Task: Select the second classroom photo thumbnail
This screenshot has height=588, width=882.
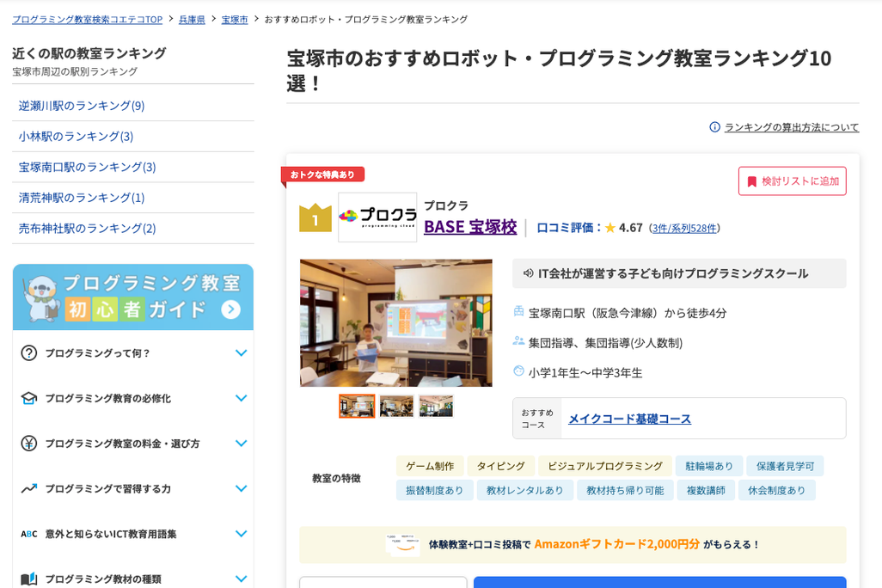Action: pos(396,407)
